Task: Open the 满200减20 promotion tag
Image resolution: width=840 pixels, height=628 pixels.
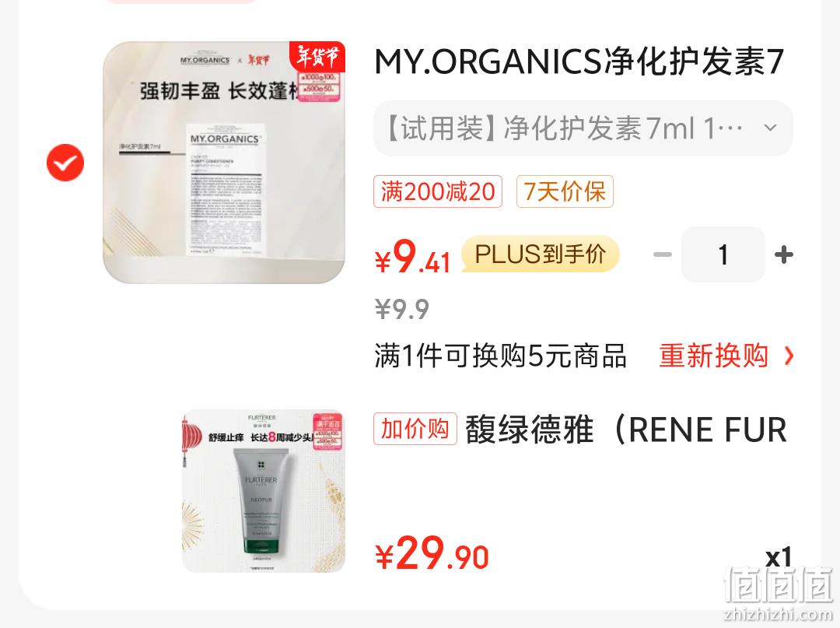Action: click(438, 191)
